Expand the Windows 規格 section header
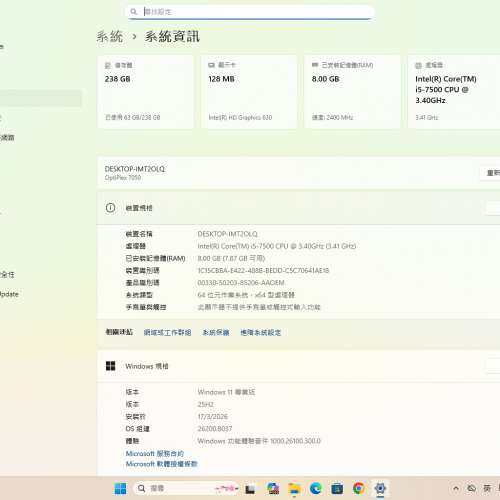 (298, 366)
